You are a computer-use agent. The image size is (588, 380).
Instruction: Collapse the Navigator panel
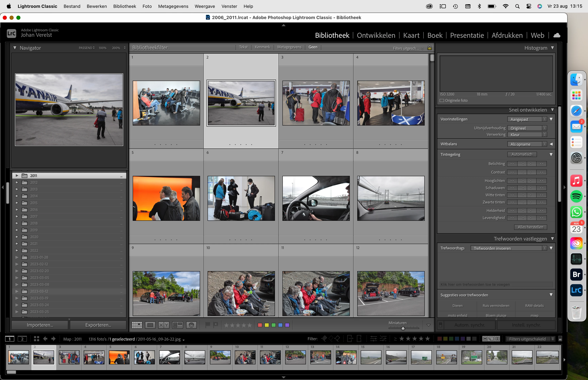[x=15, y=48]
